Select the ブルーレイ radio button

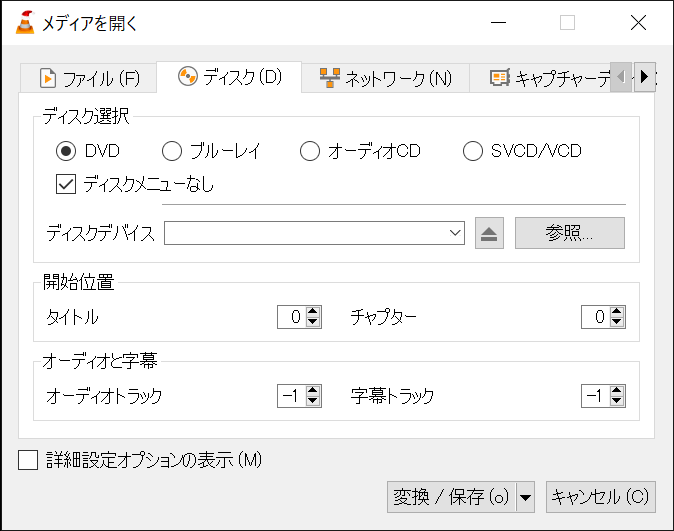tap(172, 151)
